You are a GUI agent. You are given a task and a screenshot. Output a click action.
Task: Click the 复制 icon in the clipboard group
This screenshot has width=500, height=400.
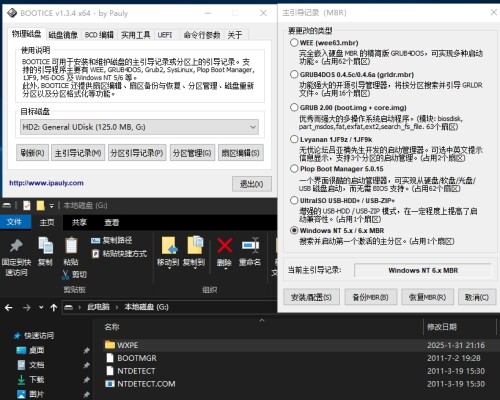(x=45, y=245)
